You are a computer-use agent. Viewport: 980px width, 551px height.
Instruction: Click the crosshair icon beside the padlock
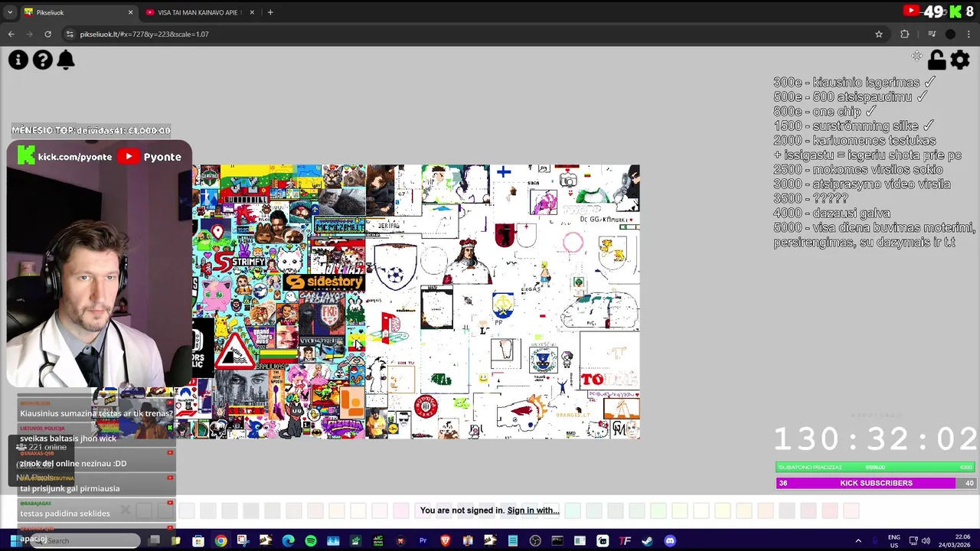pos(916,56)
